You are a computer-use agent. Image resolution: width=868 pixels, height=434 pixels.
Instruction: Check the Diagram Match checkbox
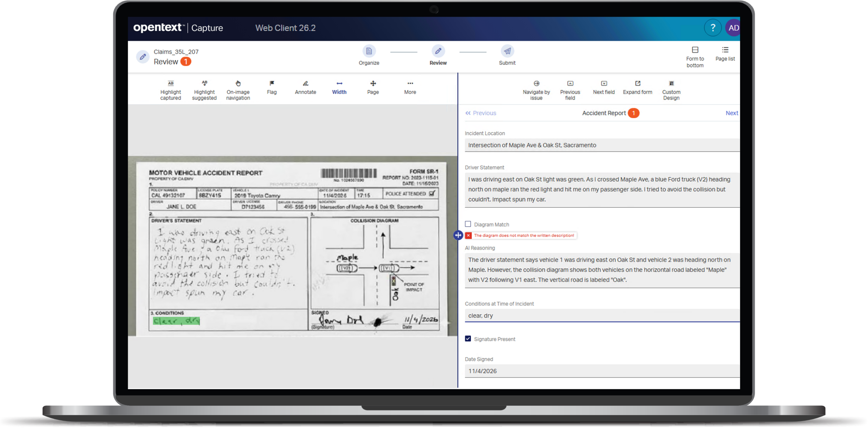pos(468,224)
